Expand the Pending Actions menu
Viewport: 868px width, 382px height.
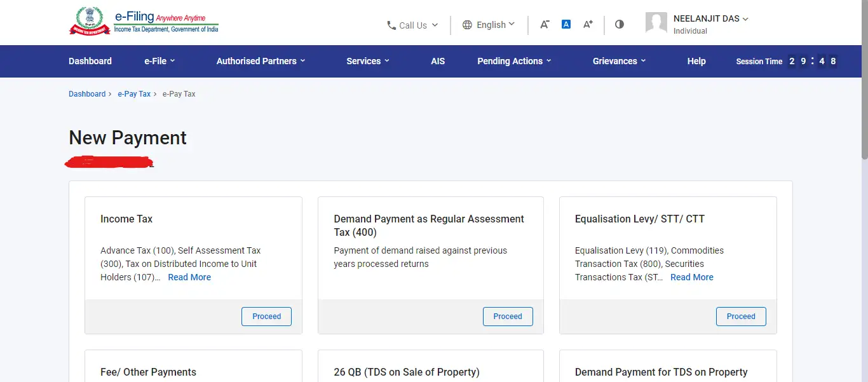coord(513,61)
